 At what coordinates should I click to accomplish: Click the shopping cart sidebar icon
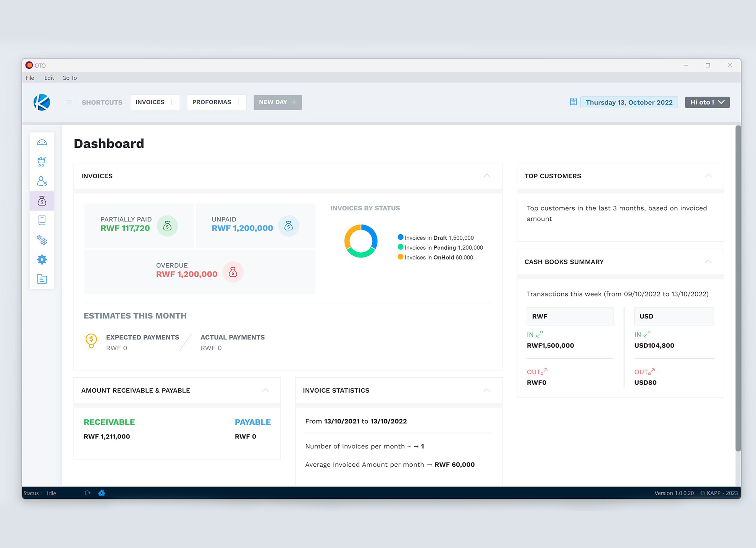tap(42, 161)
